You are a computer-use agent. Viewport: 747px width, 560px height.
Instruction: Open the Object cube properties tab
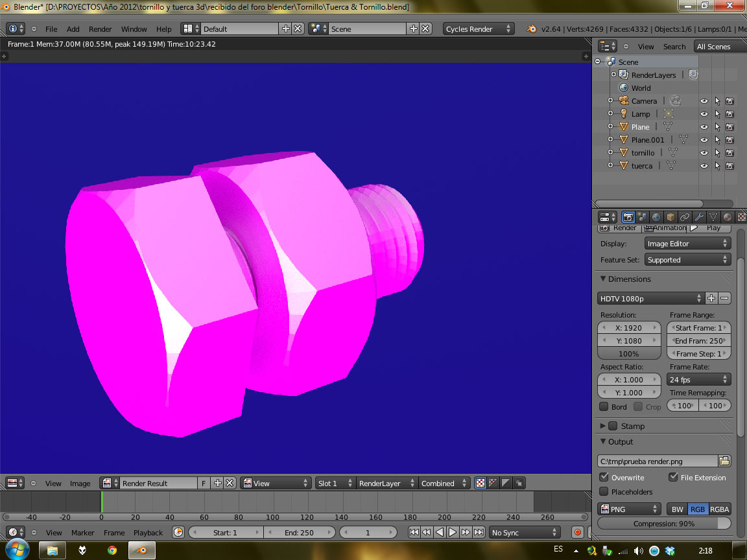(670, 217)
